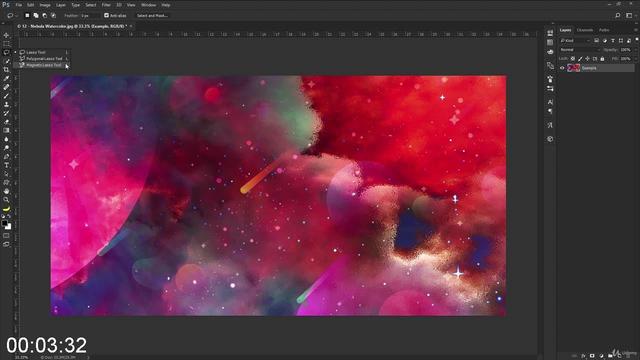Select the Gradient tool
Screen dimensions: 640x360
tap(6, 130)
